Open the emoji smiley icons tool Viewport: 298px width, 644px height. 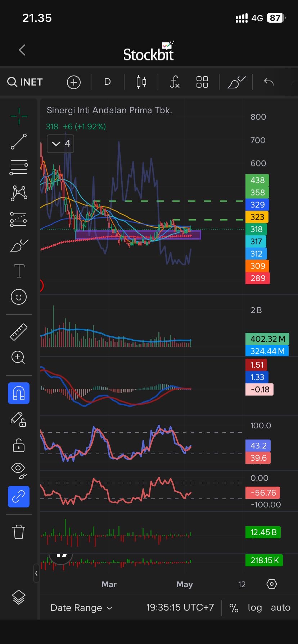coord(19,297)
